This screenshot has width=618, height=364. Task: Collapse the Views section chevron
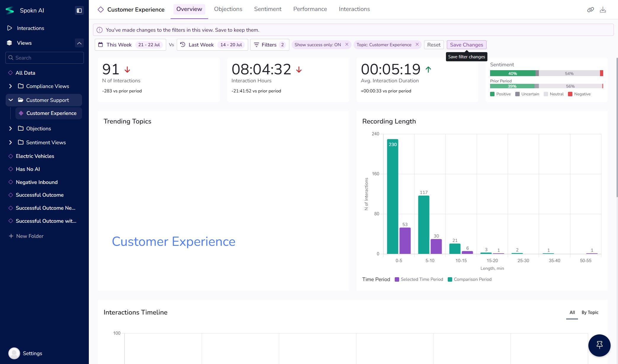(79, 43)
